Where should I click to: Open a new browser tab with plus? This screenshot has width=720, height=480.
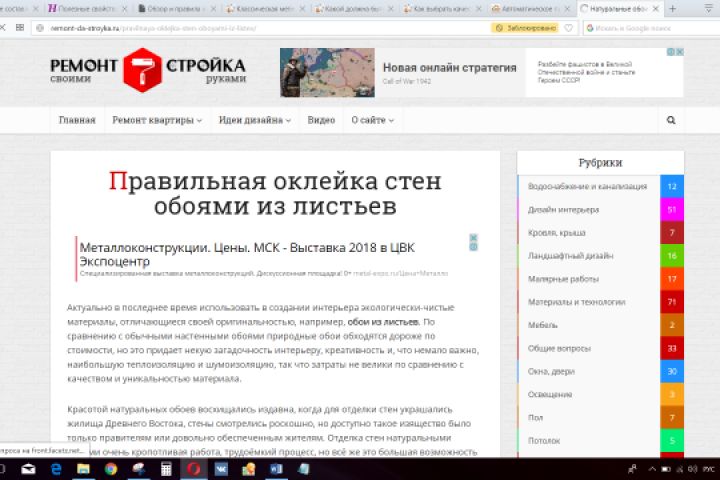[x=672, y=9]
